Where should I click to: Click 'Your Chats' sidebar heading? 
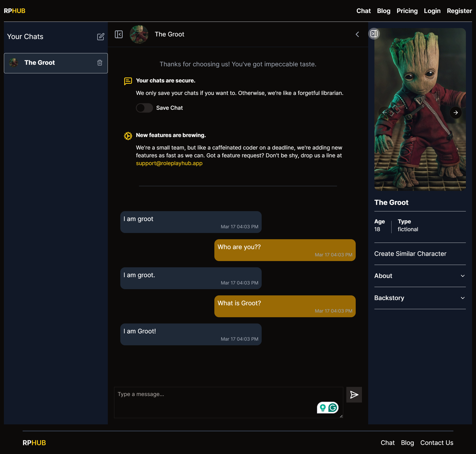(x=25, y=37)
